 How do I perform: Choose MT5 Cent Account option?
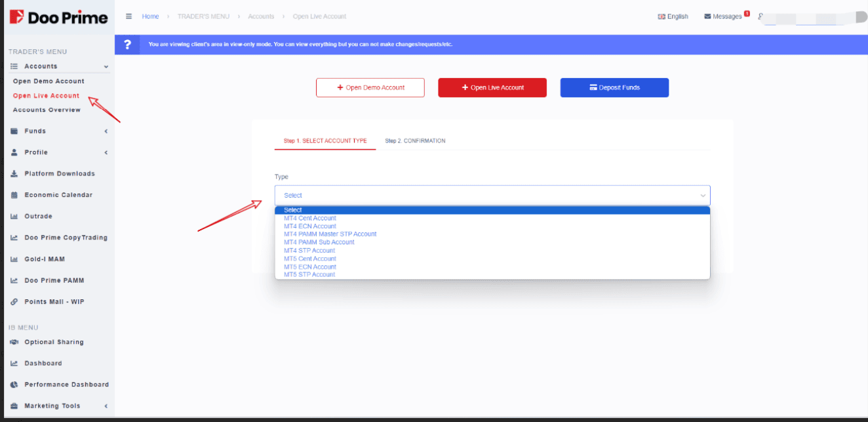(x=492, y=259)
